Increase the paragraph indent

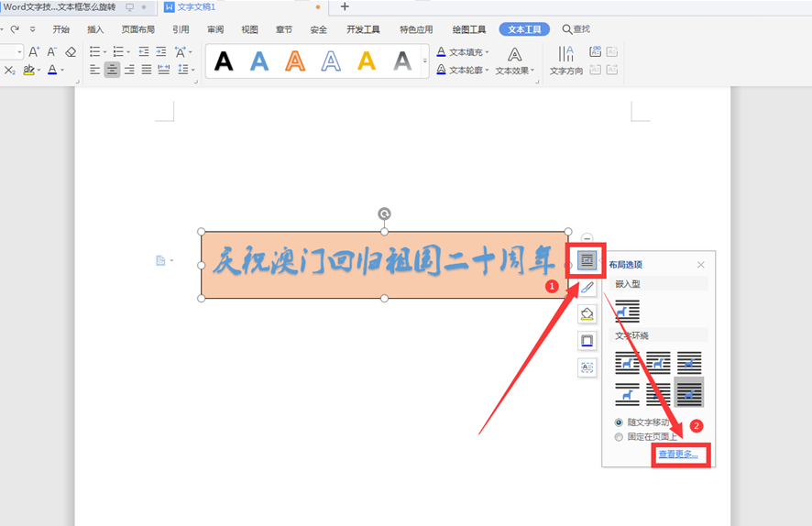pyautogui.click(x=161, y=51)
